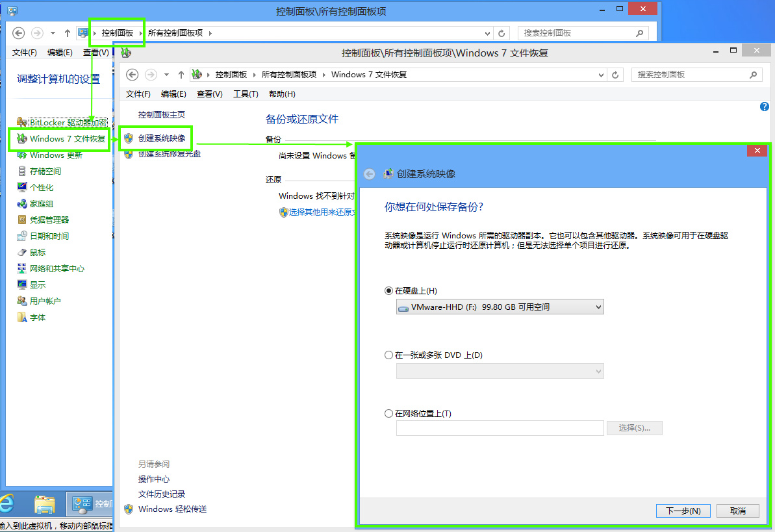775x532 pixels.
Task: Open 文件历史记录 link
Action: coord(162,494)
